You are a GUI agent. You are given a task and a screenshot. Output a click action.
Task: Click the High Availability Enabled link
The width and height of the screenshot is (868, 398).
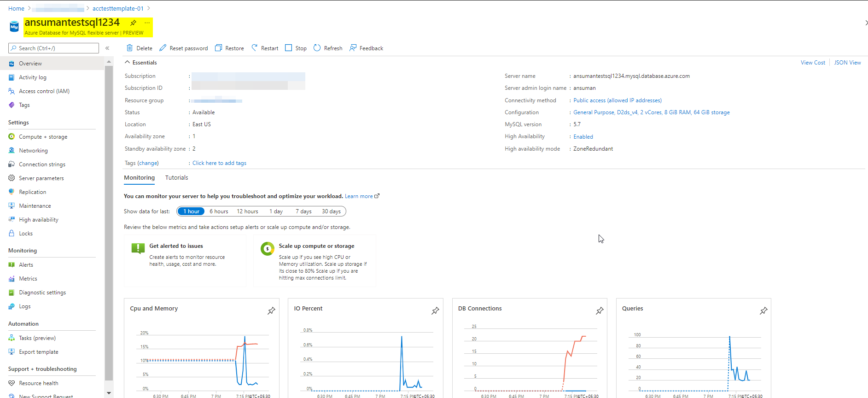tap(583, 137)
